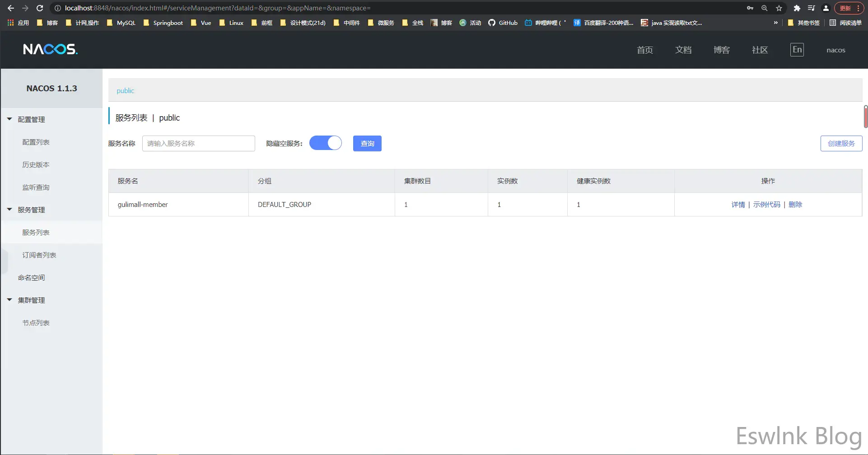Click the 创建服务 button

point(841,143)
